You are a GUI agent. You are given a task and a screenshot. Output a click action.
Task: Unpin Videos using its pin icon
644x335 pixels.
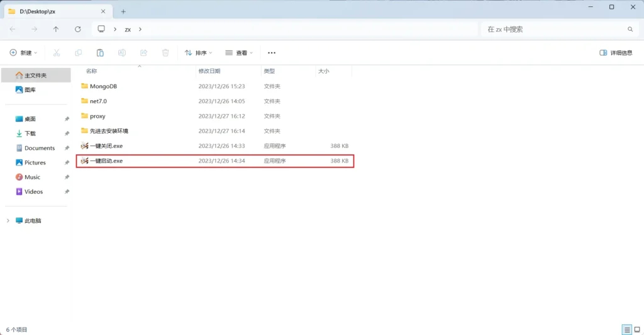[67, 191]
